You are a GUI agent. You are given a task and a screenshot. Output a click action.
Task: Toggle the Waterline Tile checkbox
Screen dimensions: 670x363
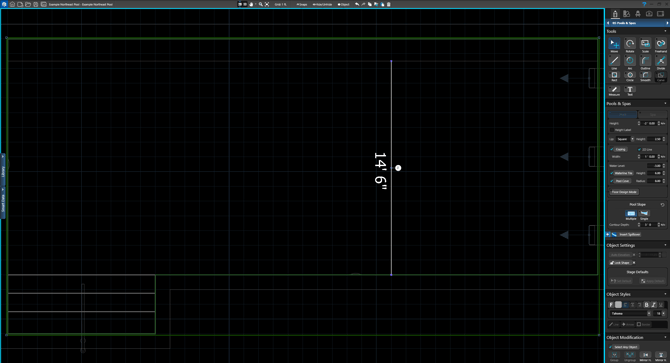click(x=612, y=173)
